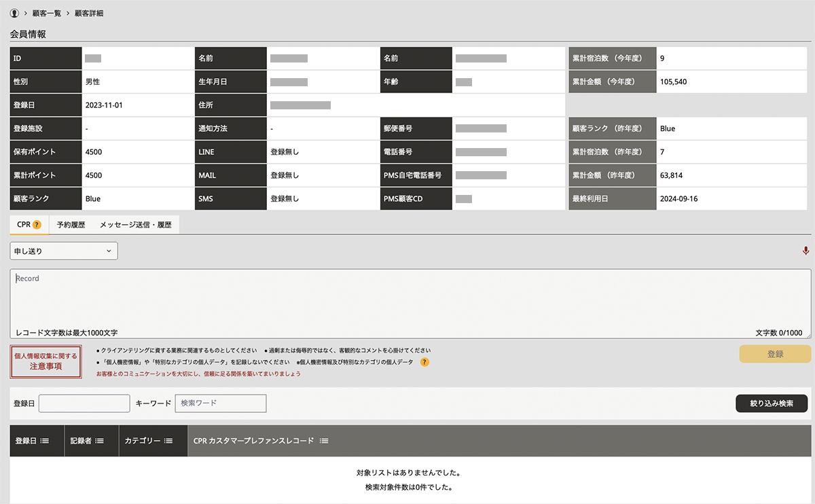Click the カテゴリー column sort icon
Image resolution: width=815 pixels, height=504 pixels.
coord(168,441)
